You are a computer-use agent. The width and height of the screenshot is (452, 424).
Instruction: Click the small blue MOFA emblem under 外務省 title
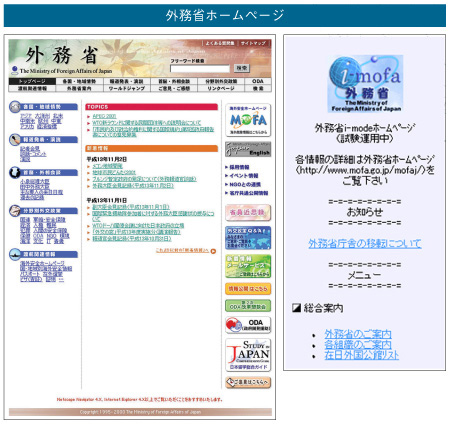point(14,70)
